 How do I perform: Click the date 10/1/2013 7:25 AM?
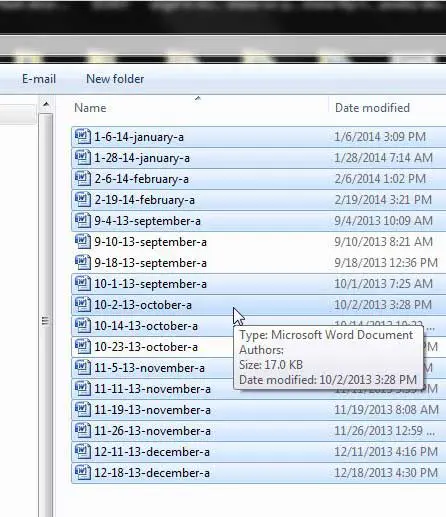(x=383, y=284)
